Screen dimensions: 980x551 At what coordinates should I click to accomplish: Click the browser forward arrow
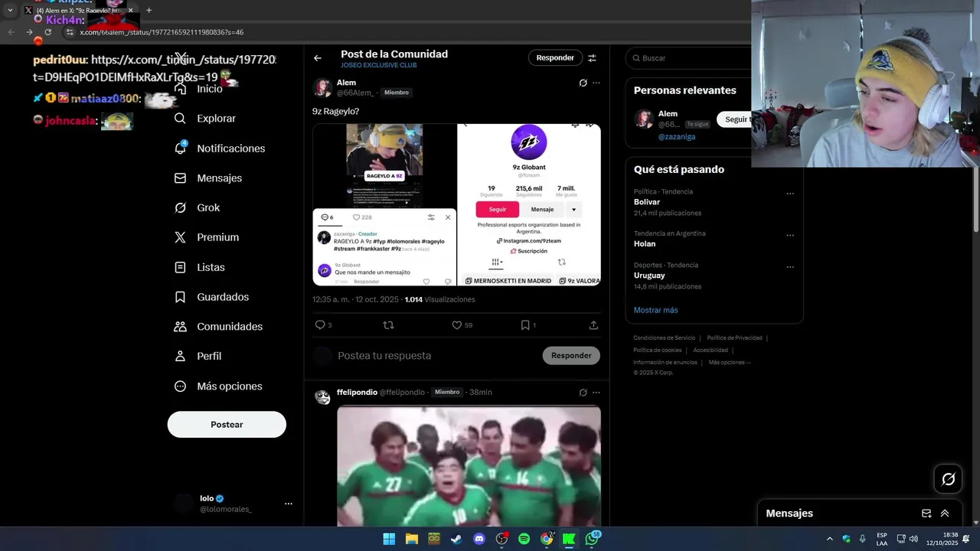(29, 32)
